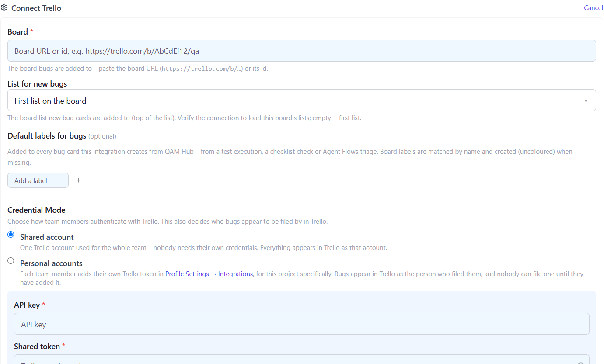Click the Connect Trello heading text

[36, 8]
